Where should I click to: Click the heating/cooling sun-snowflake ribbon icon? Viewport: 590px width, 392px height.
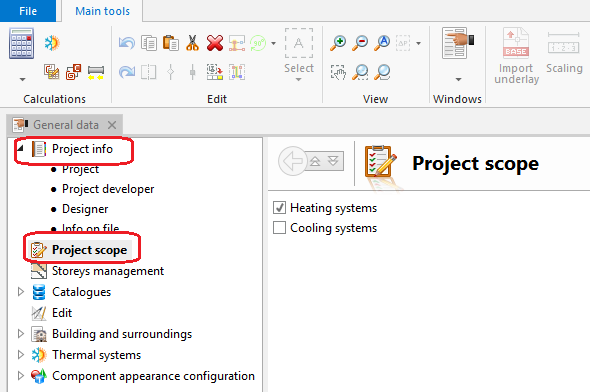[x=52, y=43]
